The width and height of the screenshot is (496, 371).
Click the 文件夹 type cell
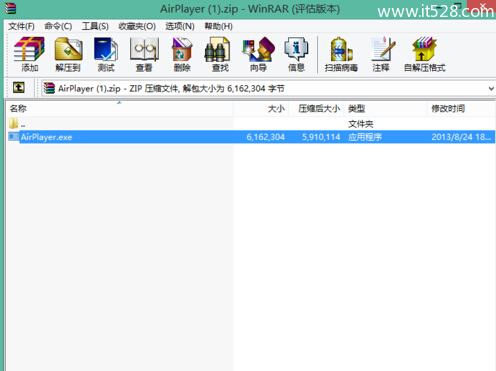361,124
